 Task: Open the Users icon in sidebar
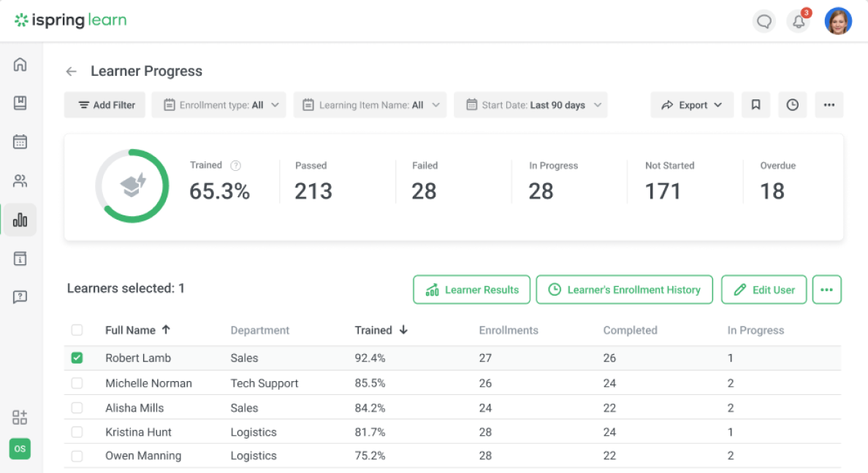(20, 181)
